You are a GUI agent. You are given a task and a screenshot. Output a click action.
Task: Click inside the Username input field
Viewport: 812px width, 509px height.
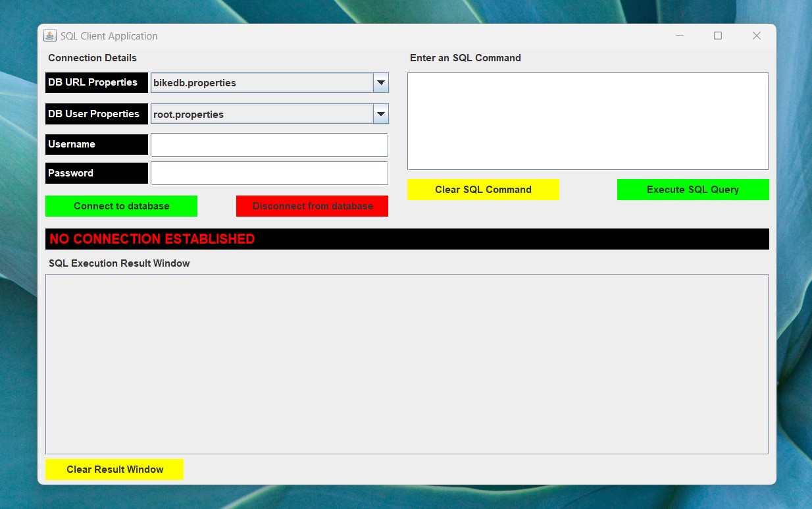tap(269, 144)
